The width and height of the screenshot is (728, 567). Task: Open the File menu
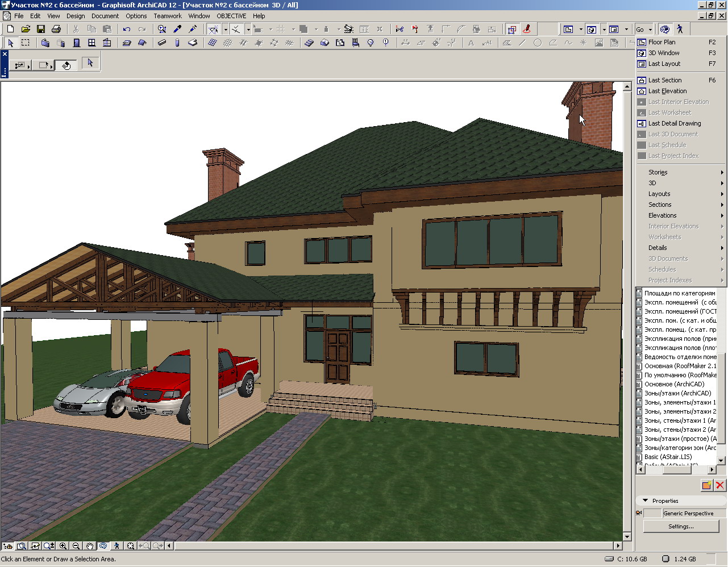click(19, 16)
